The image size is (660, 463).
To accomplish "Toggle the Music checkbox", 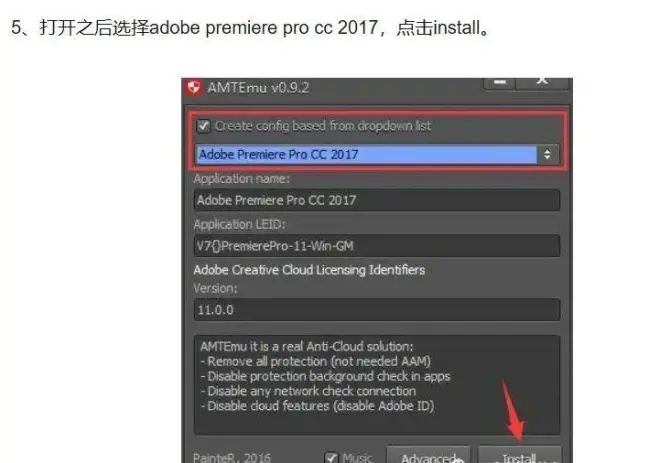I will tap(332, 457).
